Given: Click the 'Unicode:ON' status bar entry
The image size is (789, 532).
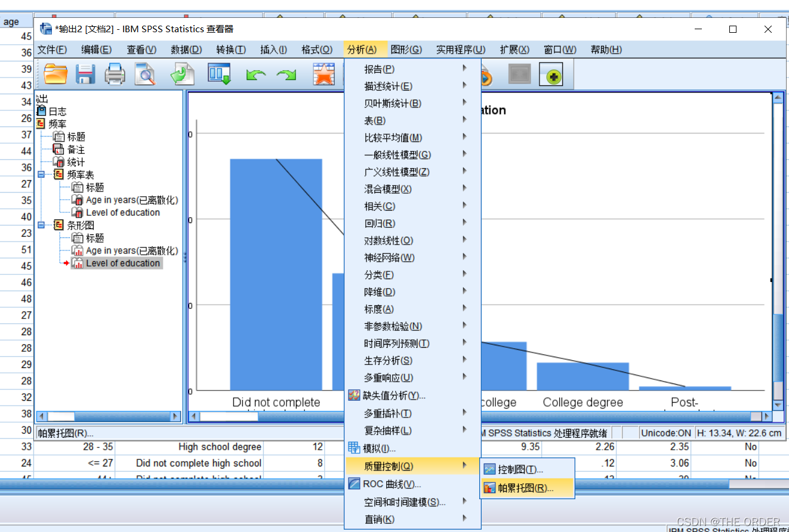Looking at the screenshot, I should coord(665,433).
